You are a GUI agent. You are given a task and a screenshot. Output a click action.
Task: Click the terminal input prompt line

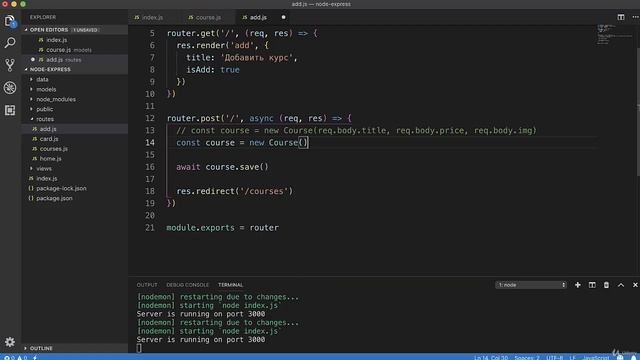(x=139, y=348)
